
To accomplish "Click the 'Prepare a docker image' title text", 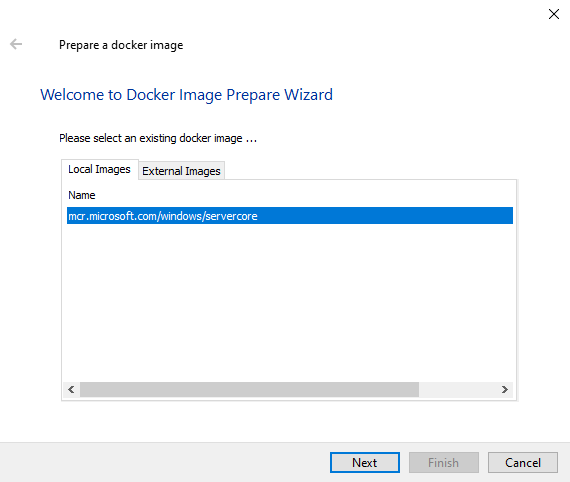I will [121, 45].
